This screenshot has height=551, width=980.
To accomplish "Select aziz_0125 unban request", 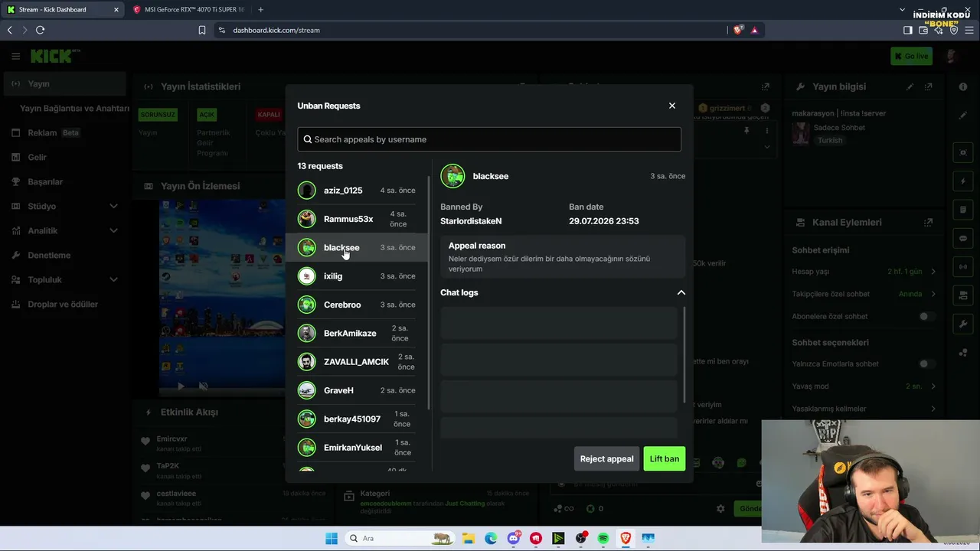I will click(x=357, y=191).
